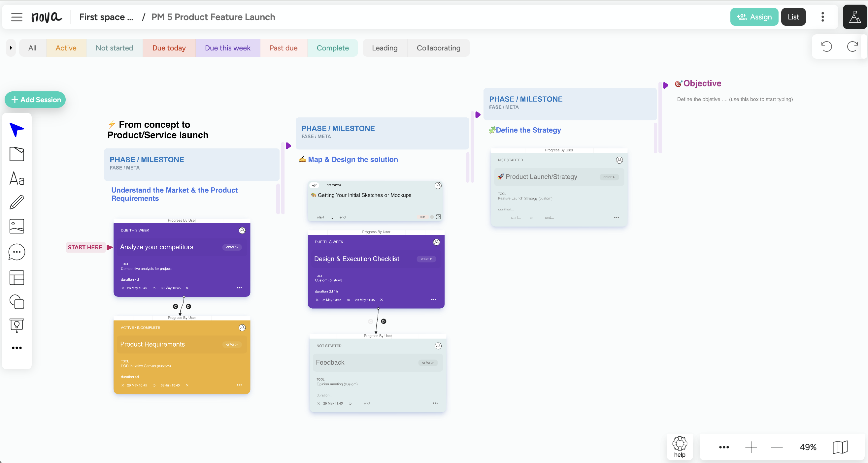The width and height of the screenshot is (868, 463).
Task: Click the Add Session button
Action: [35, 100]
